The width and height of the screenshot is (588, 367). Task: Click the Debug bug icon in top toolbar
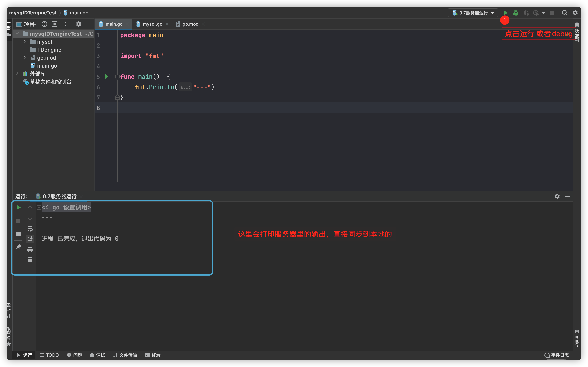pos(516,13)
